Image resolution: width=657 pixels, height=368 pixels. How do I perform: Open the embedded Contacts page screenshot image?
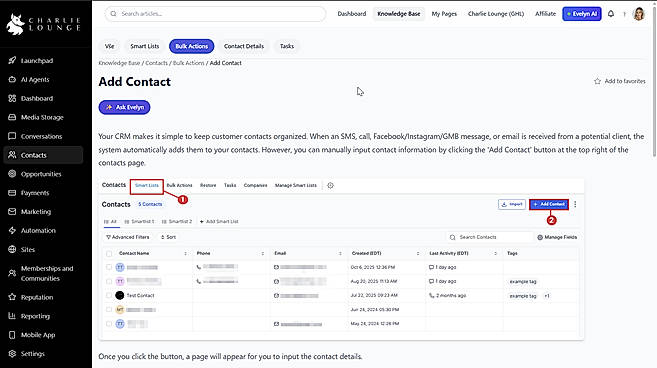click(341, 259)
